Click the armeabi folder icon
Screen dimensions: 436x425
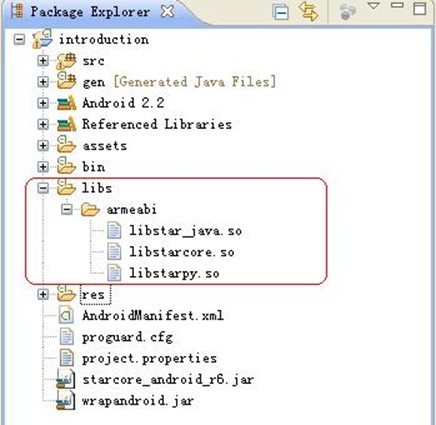pos(90,210)
